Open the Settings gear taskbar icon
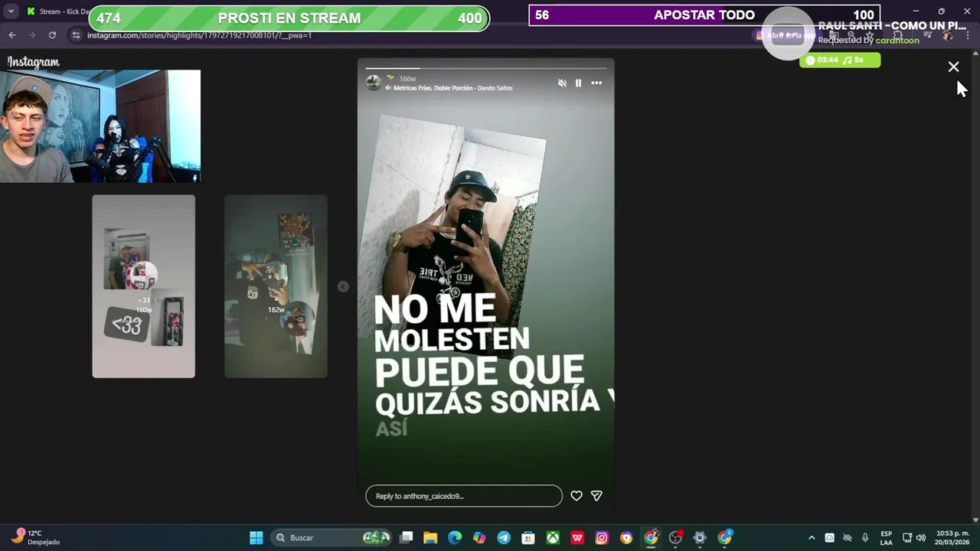This screenshot has height=551, width=980. click(700, 537)
